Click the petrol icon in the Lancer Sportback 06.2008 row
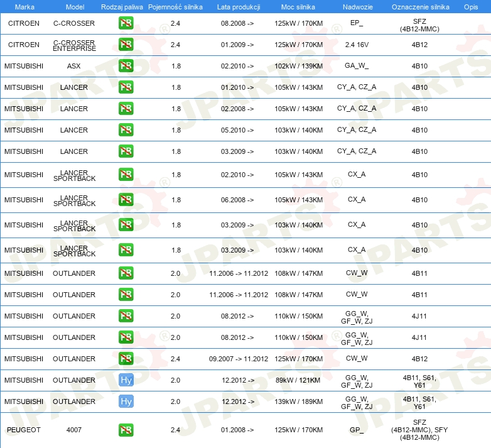 [126, 200]
